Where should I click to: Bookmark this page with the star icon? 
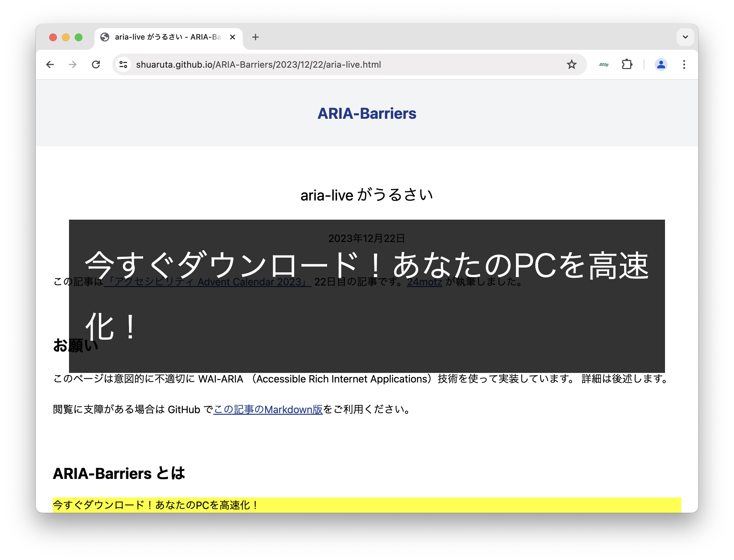tap(572, 64)
